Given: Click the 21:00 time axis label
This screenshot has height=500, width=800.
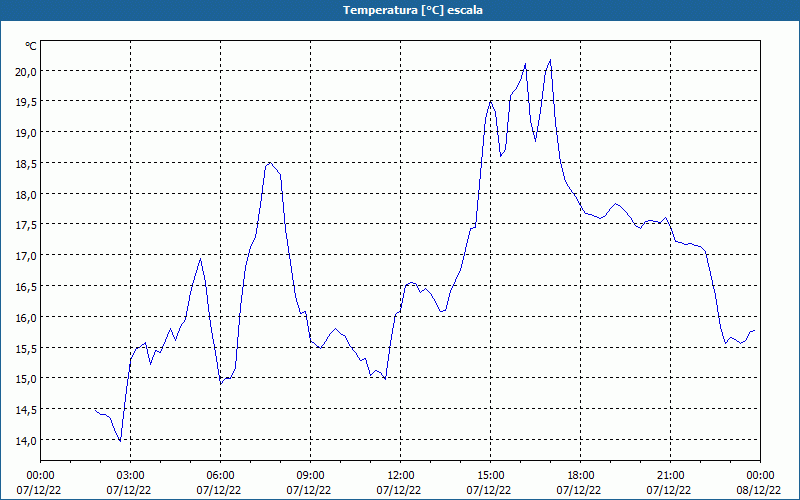Looking at the screenshot, I should pyautogui.click(x=670, y=476).
